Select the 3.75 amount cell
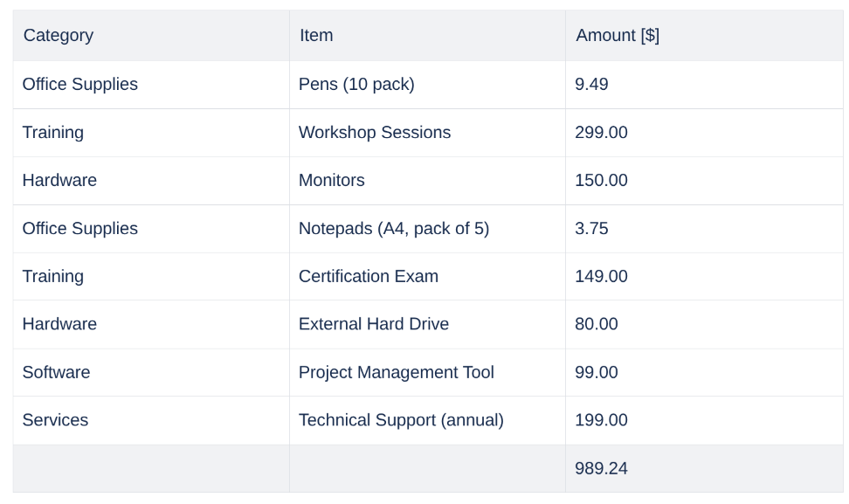This screenshot has width=849, height=504. (591, 229)
